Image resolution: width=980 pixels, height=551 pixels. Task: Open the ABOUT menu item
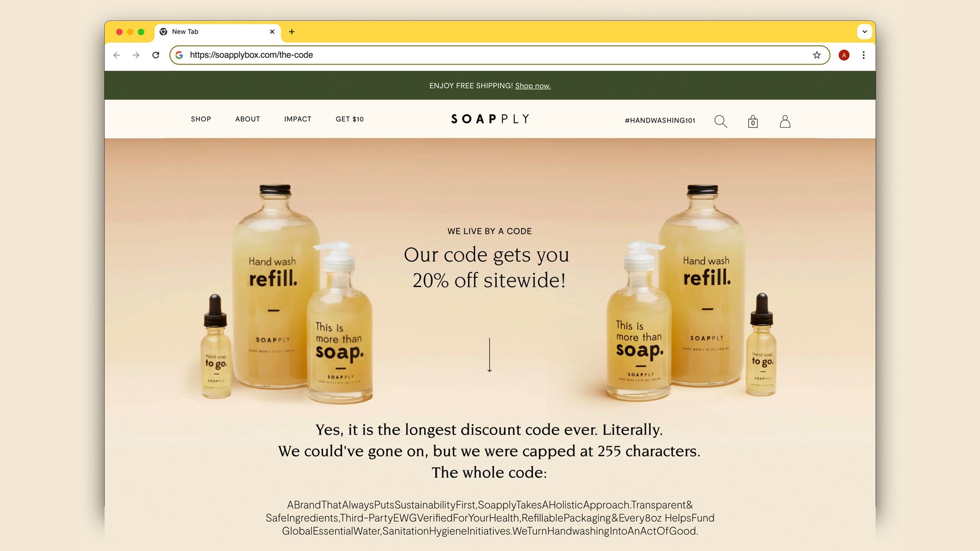point(248,119)
